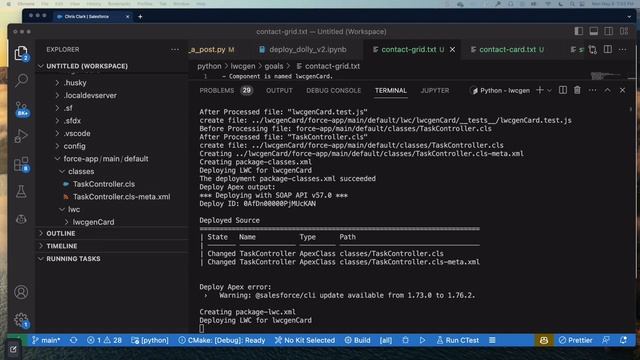Image resolution: width=640 pixels, height=360 pixels.
Task: Open TaskController.cls file
Action: [104, 184]
